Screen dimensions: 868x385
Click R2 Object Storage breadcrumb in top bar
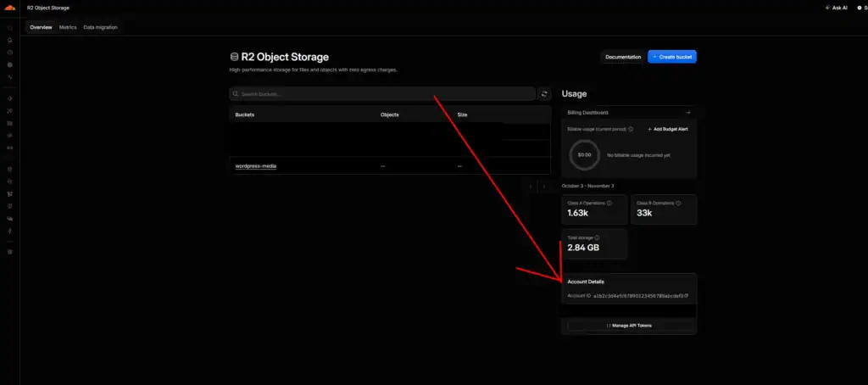48,8
